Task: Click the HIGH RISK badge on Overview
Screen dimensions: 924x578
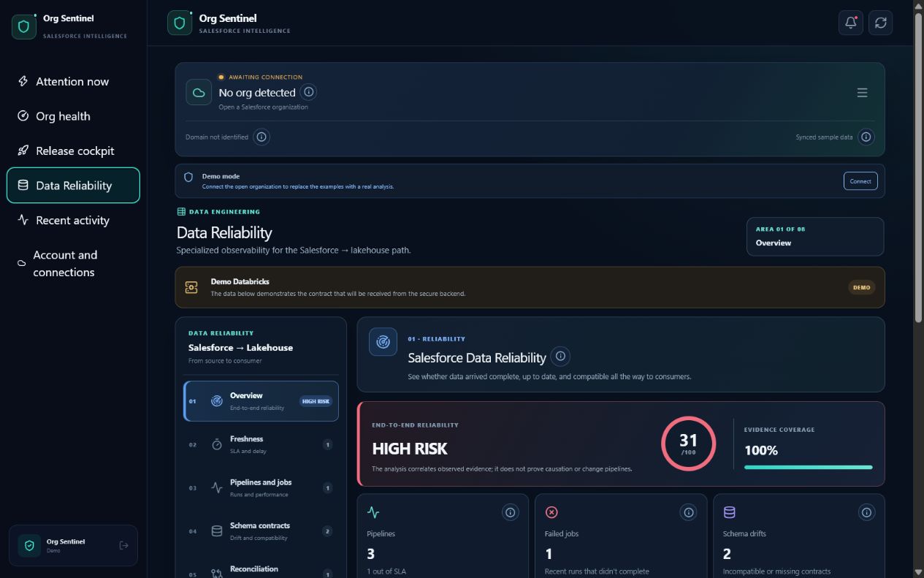Action: coord(316,401)
